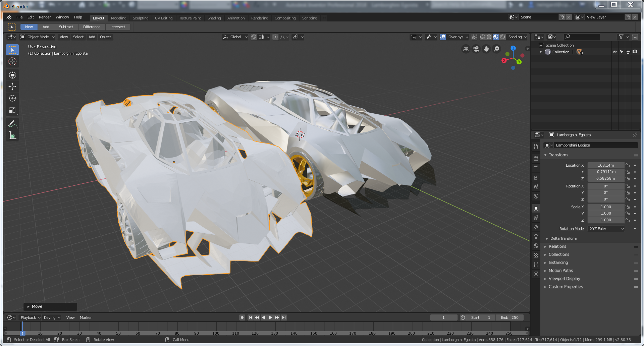Viewport: 644px width, 346px height.
Task: Open the Material properties tab
Action: pyautogui.click(x=536, y=246)
